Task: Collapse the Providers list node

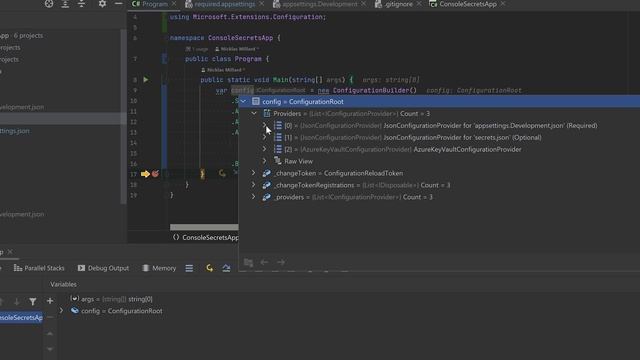Action: coord(254,113)
